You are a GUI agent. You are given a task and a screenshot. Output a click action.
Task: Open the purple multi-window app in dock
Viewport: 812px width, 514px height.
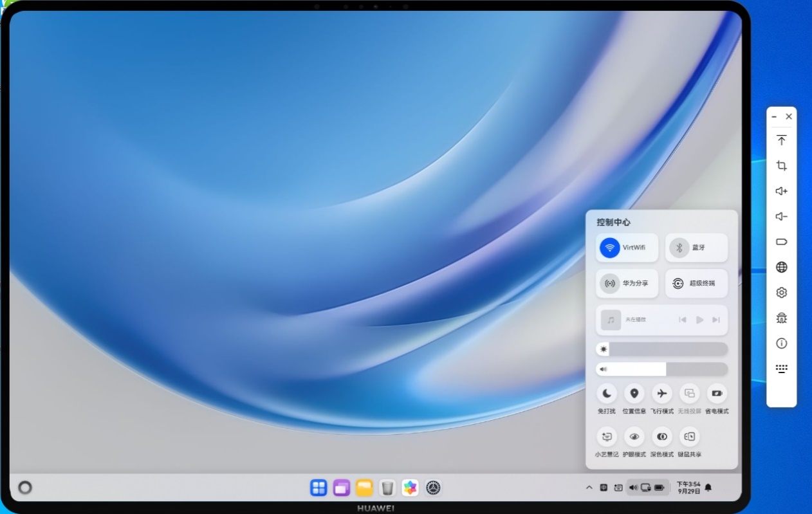(x=342, y=488)
